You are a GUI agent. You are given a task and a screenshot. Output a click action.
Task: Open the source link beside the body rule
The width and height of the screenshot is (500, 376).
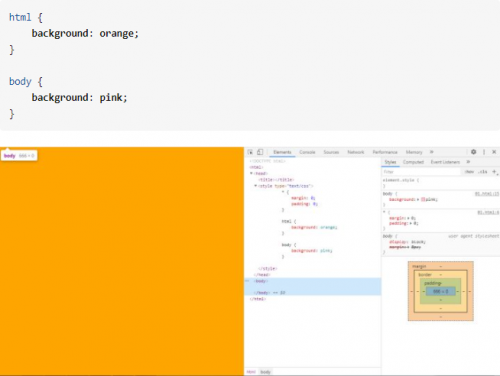[487, 194]
